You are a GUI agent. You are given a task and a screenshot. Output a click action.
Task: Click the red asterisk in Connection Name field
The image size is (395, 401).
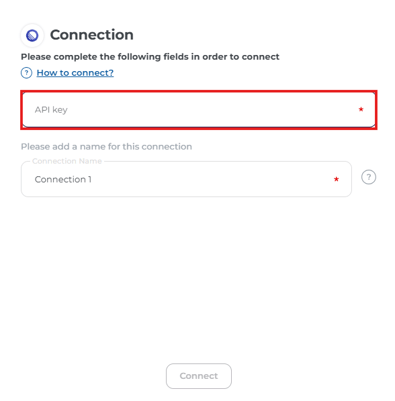[x=336, y=179]
